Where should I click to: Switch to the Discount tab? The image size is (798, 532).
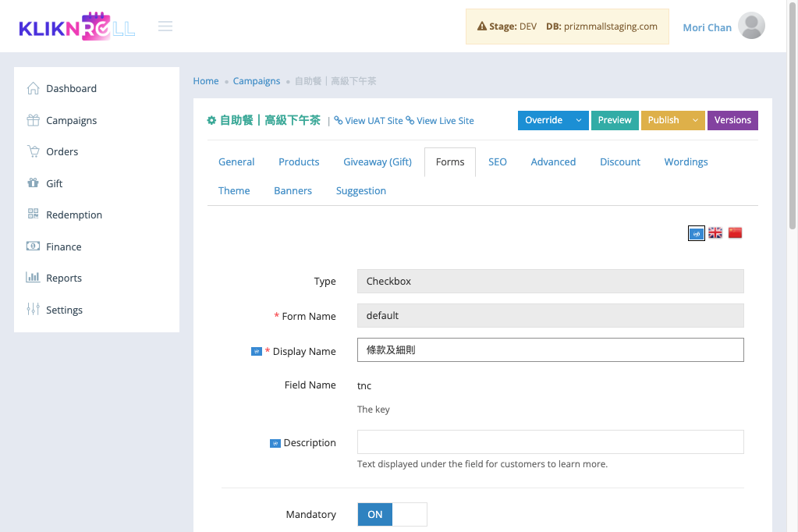(x=620, y=162)
